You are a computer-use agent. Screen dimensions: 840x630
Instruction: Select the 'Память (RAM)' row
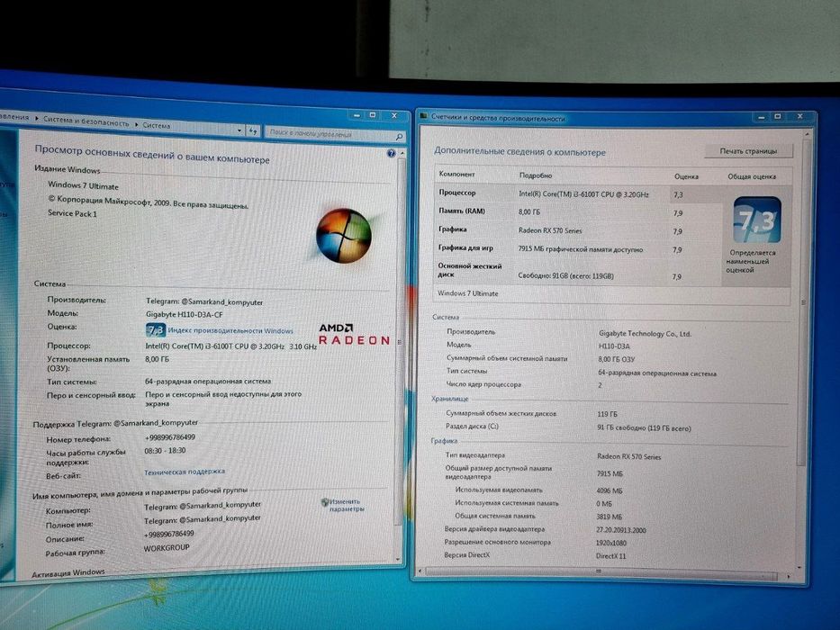(x=577, y=212)
